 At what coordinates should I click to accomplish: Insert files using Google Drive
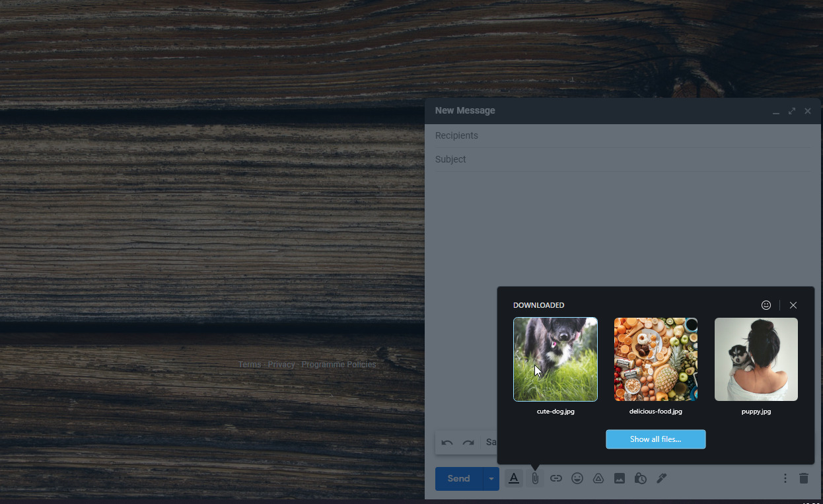(598, 478)
